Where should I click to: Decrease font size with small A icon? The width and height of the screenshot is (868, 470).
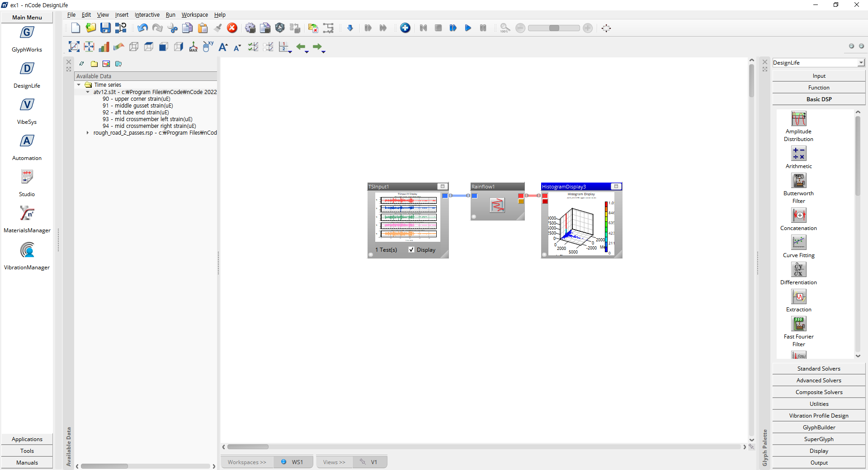click(x=237, y=47)
